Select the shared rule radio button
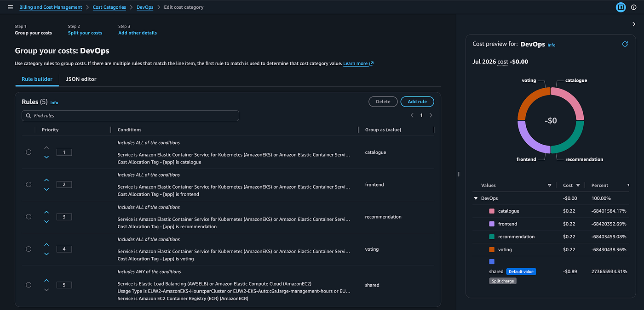The height and width of the screenshot is (310, 644). point(29,285)
